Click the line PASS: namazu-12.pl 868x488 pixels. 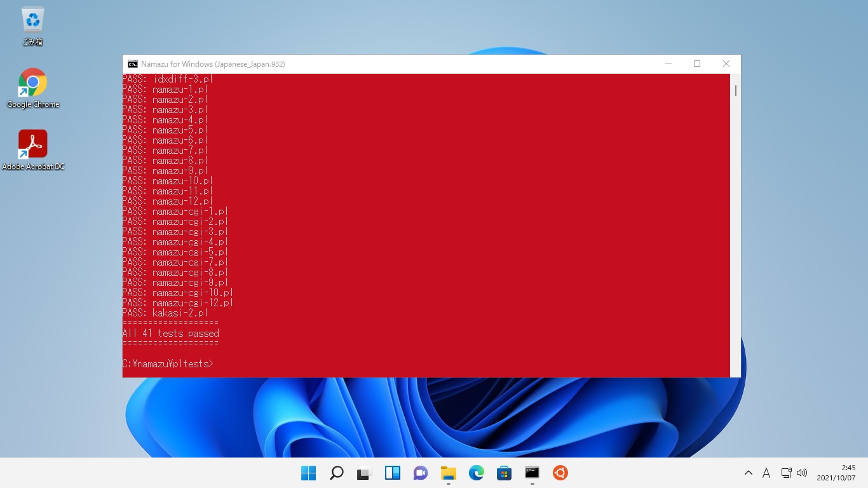[x=168, y=201]
